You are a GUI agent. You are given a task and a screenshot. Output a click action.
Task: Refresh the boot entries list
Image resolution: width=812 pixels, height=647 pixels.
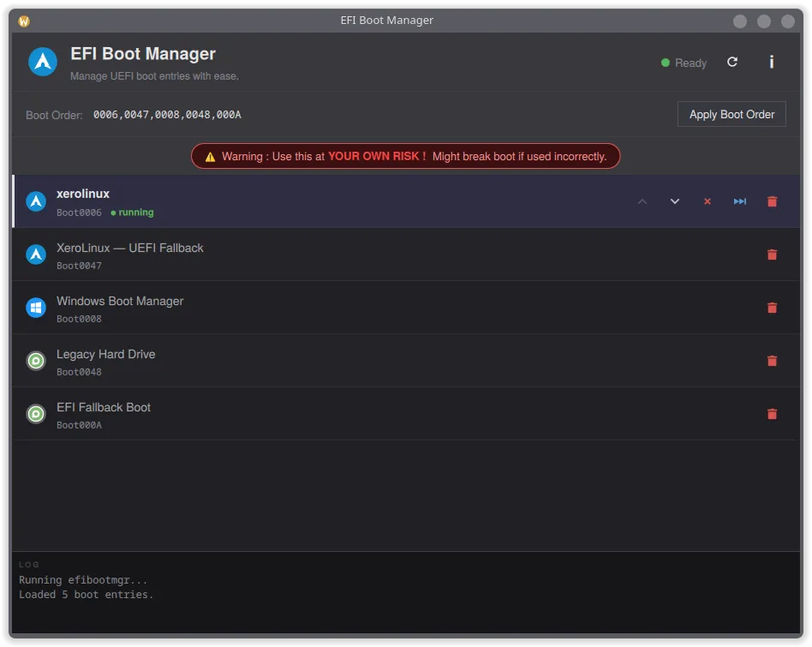click(x=732, y=62)
